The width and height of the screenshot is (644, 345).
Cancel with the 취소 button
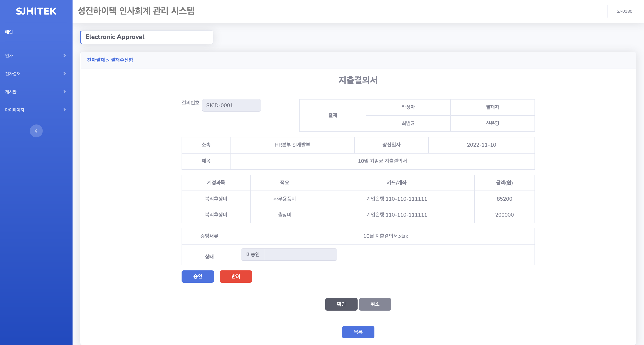pyautogui.click(x=375, y=304)
